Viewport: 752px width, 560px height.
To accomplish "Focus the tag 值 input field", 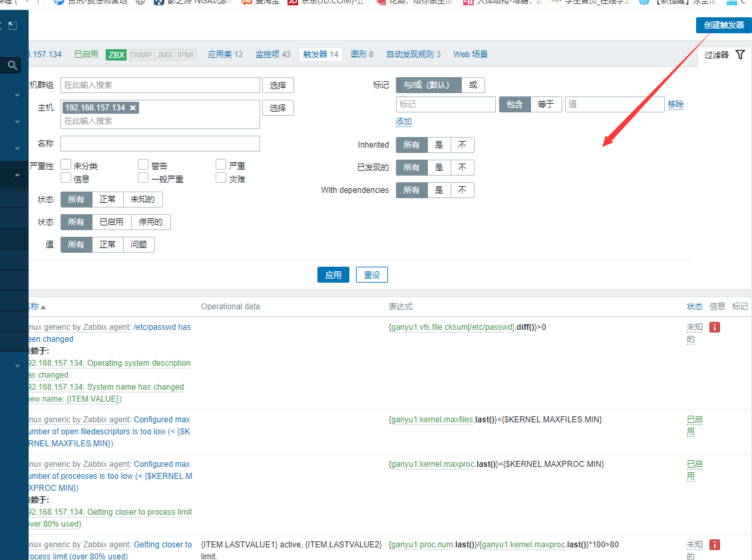I will coord(615,104).
